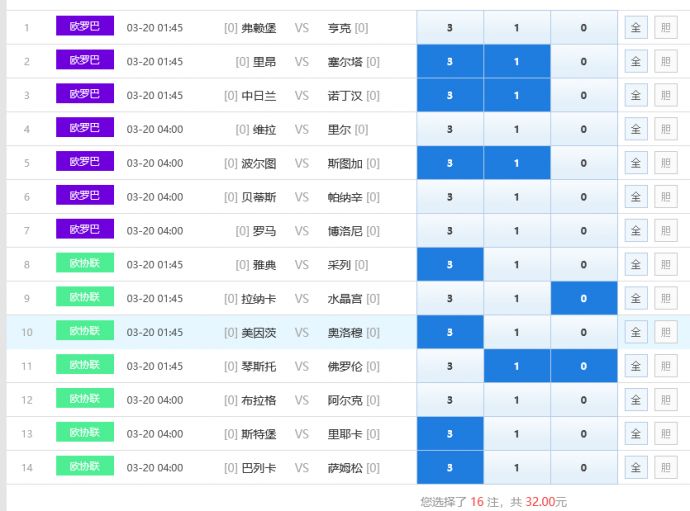This screenshot has width=690, height=511.
Task: Open away team 水晶宫 link
Action: [x=345, y=299]
